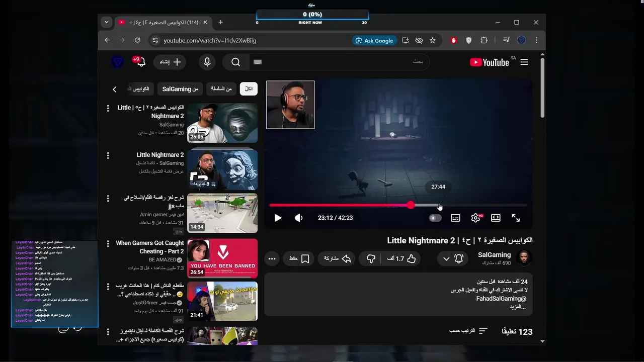644x362 pixels.
Task: Open YouTube account avatar menu
Action: click(118, 62)
